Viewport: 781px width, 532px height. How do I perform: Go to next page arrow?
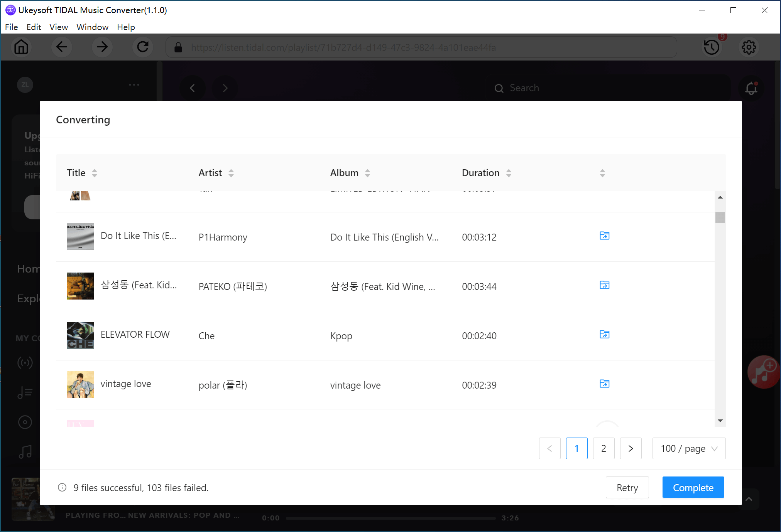coord(631,448)
